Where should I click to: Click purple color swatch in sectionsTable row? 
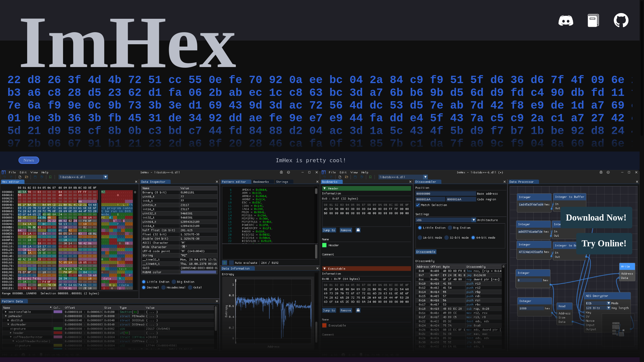tap(58, 312)
